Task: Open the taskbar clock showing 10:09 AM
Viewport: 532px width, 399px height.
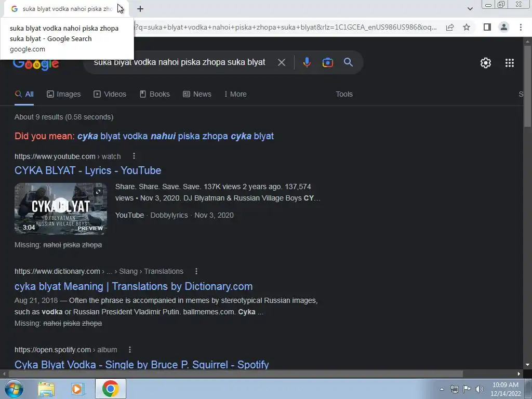Action: click(x=506, y=389)
